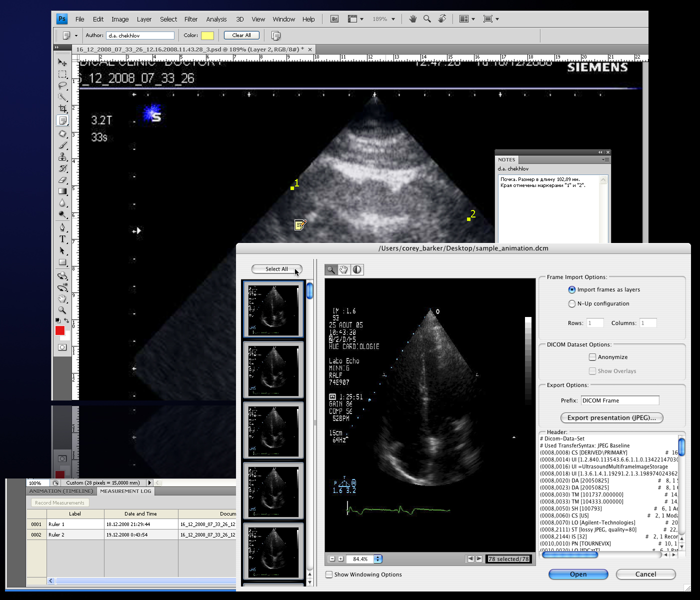Click the Export presentation (JPEG) button
Image resolution: width=700 pixels, height=600 pixels.
coord(611,418)
